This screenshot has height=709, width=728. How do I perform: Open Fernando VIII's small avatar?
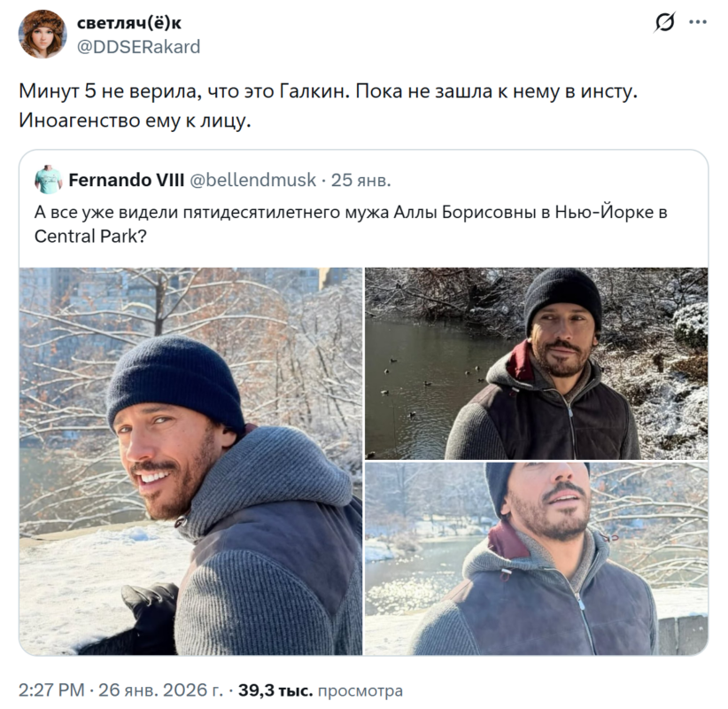pyautogui.click(x=49, y=180)
